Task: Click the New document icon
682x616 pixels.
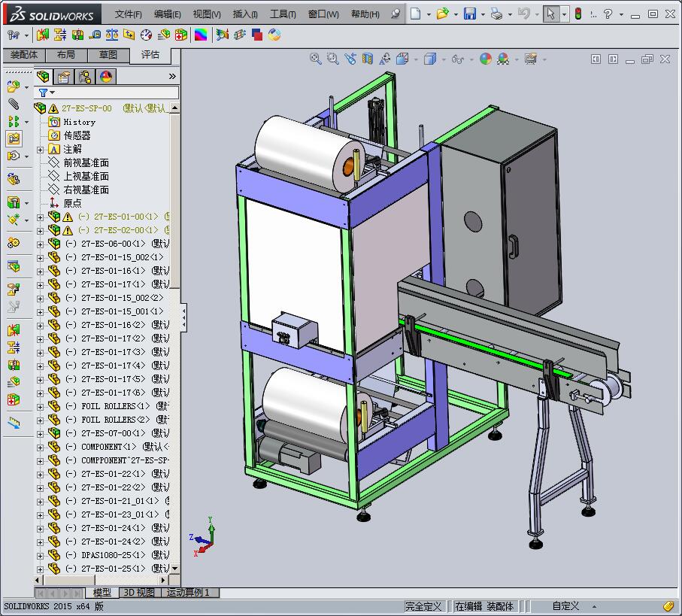Action: point(416,14)
